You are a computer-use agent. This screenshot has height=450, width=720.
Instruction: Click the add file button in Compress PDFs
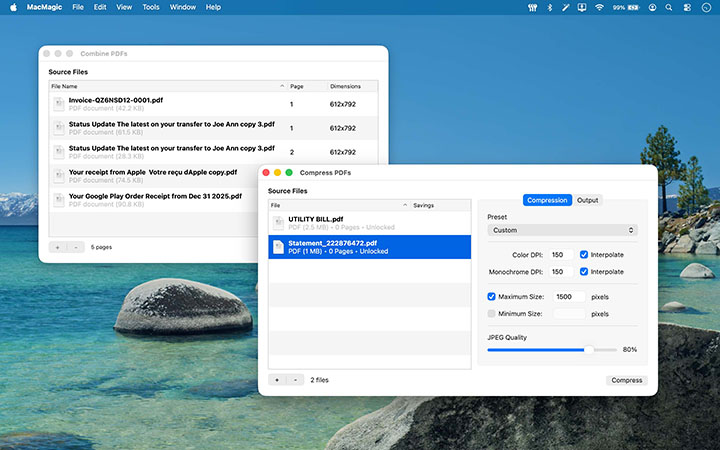[277, 380]
